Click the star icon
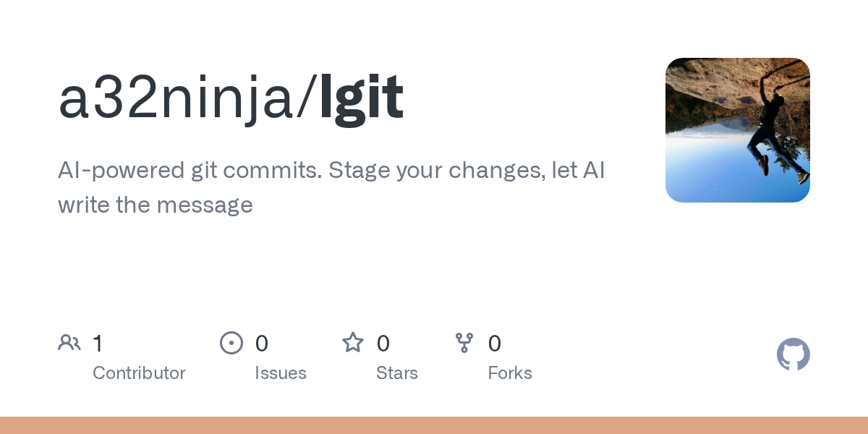This screenshot has height=434, width=868. tap(353, 343)
